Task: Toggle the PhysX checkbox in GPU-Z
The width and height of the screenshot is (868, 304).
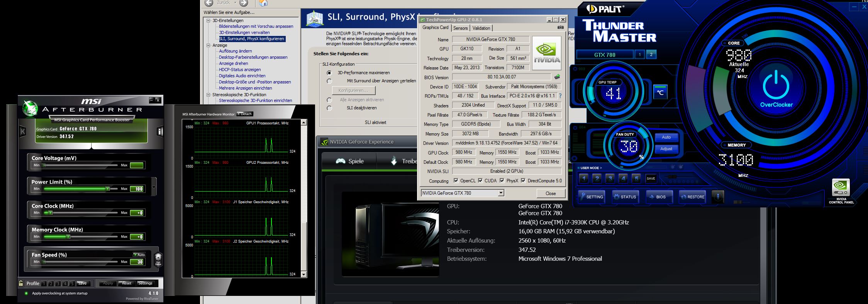Action: tap(502, 180)
